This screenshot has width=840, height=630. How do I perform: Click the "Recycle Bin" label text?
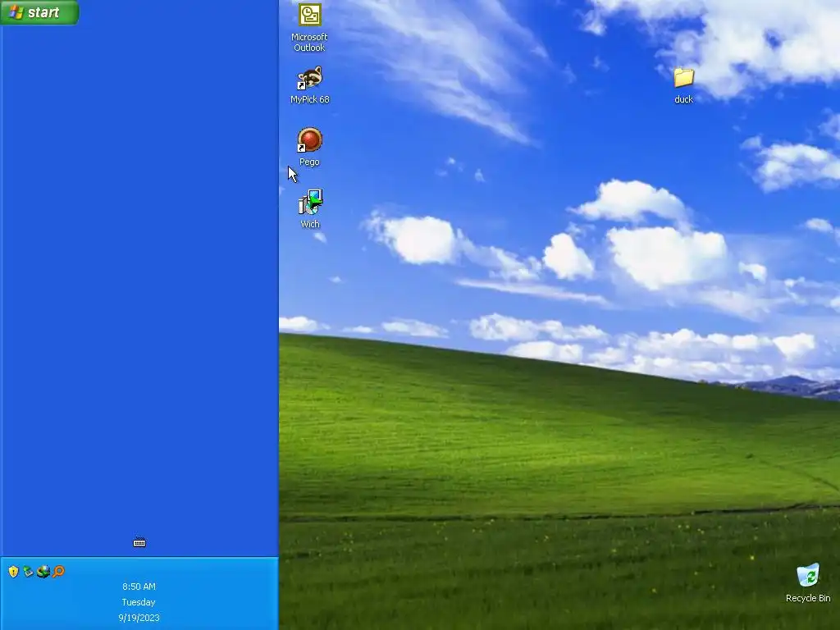[808, 598]
